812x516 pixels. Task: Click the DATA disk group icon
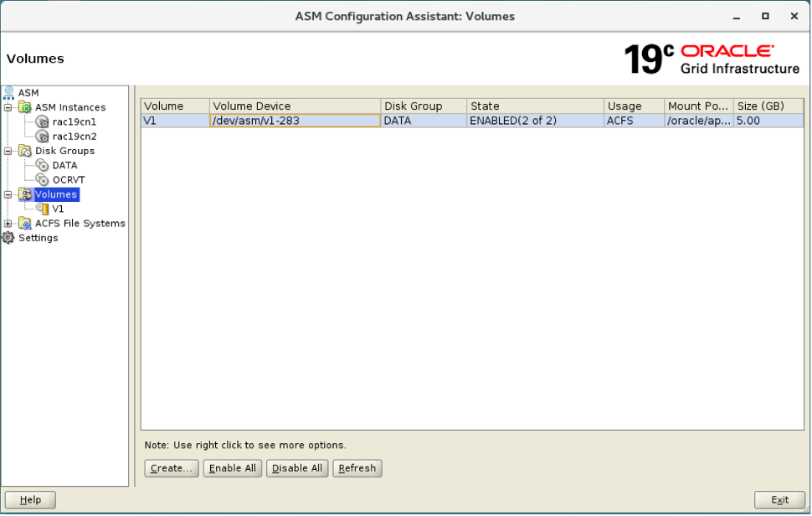pyautogui.click(x=43, y=165)
